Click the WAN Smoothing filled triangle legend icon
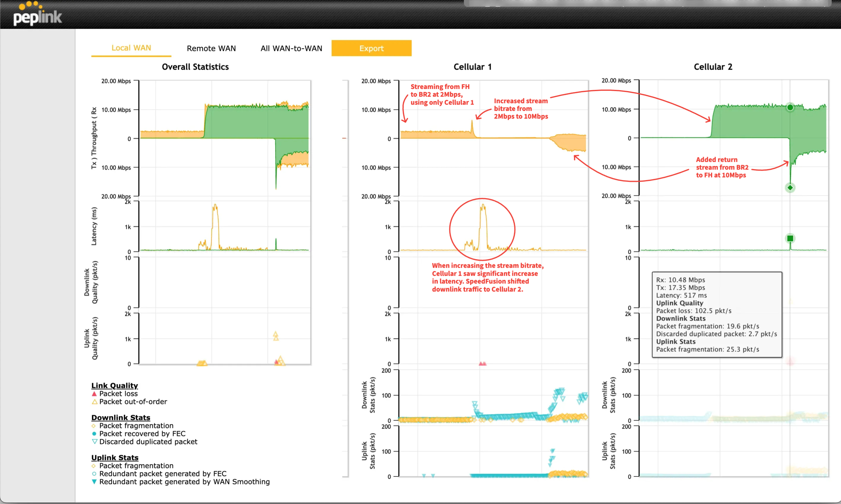Screen dimensions: 841x504 tap(94, 481)
